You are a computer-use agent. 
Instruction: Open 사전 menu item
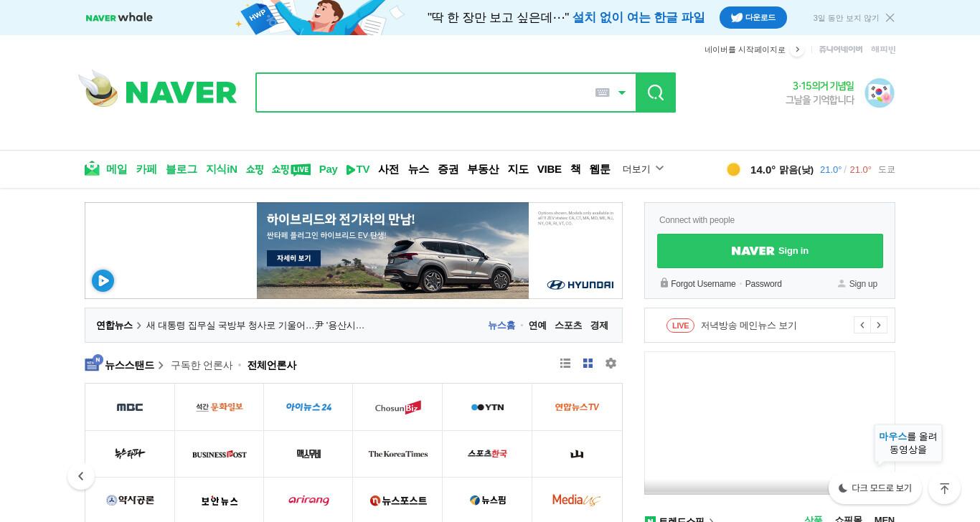389,169
